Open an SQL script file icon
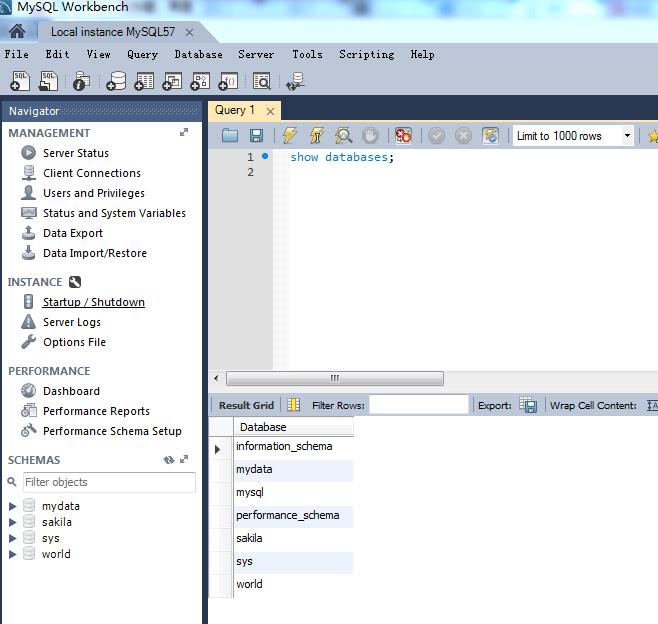 (x=48, y=81)
